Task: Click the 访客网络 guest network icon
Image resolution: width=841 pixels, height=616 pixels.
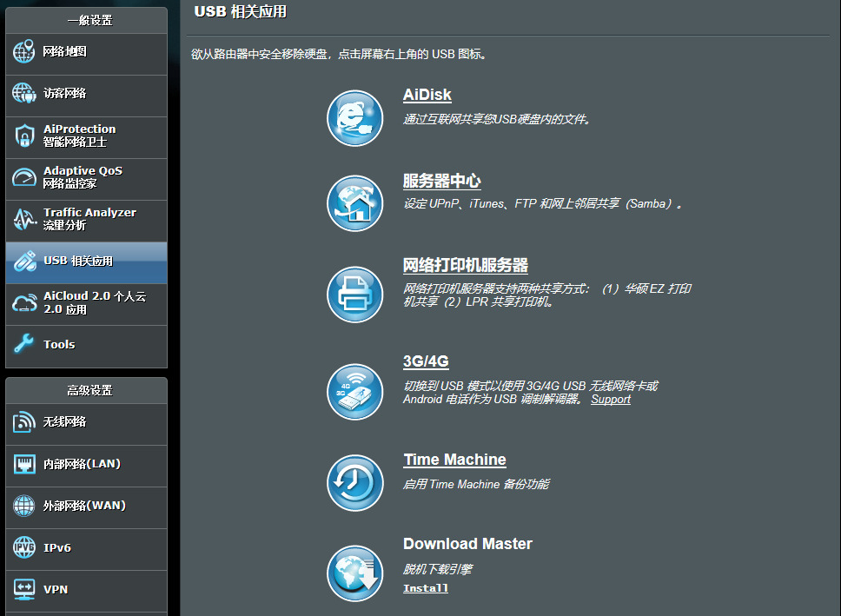Action: pyautogui.click(x=23, y=93)
